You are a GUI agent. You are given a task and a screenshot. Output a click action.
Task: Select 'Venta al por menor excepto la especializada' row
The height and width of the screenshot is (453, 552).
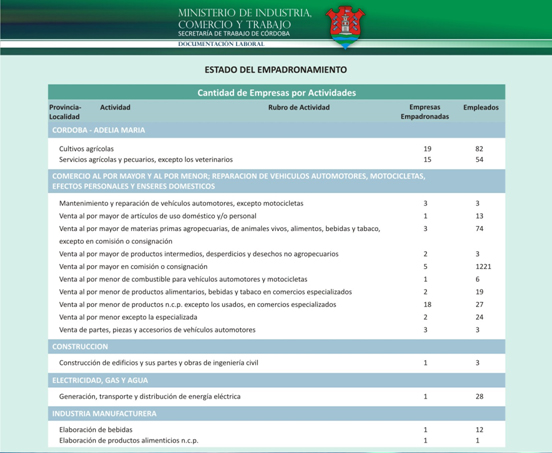click(x=276, y=317)
